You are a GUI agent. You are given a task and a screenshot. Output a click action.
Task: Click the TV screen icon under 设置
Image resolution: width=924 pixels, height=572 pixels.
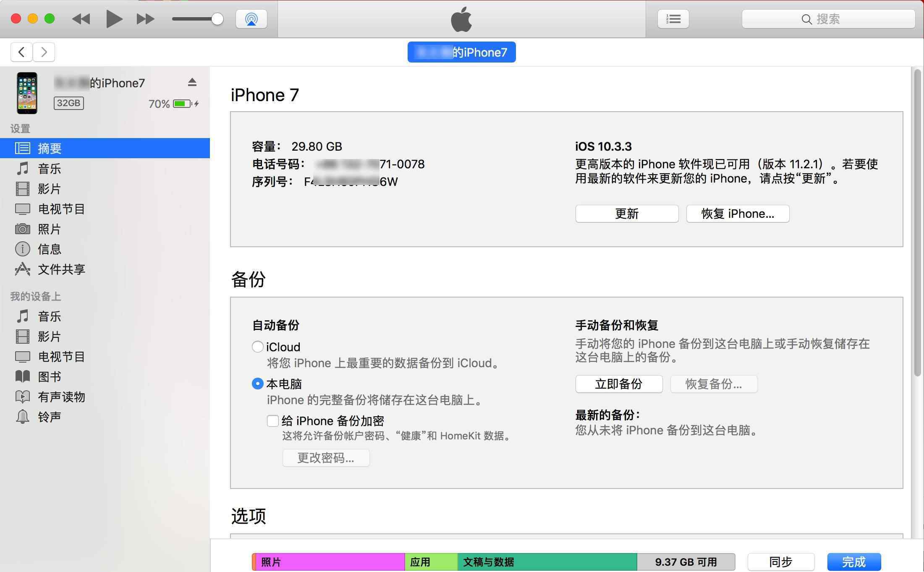pyautogui.click(x=23, y=209)
